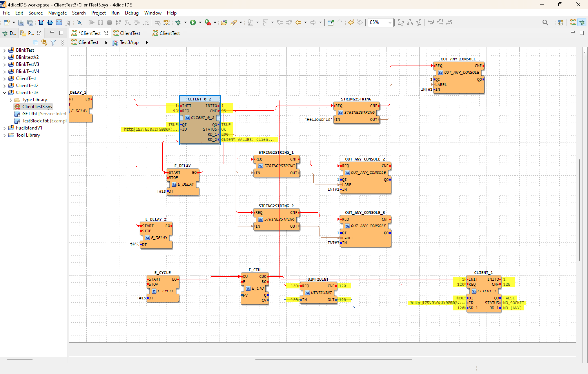Expand the Type Library folder
The height and width of the screenshot is (374, 588).
pos(11,100)
